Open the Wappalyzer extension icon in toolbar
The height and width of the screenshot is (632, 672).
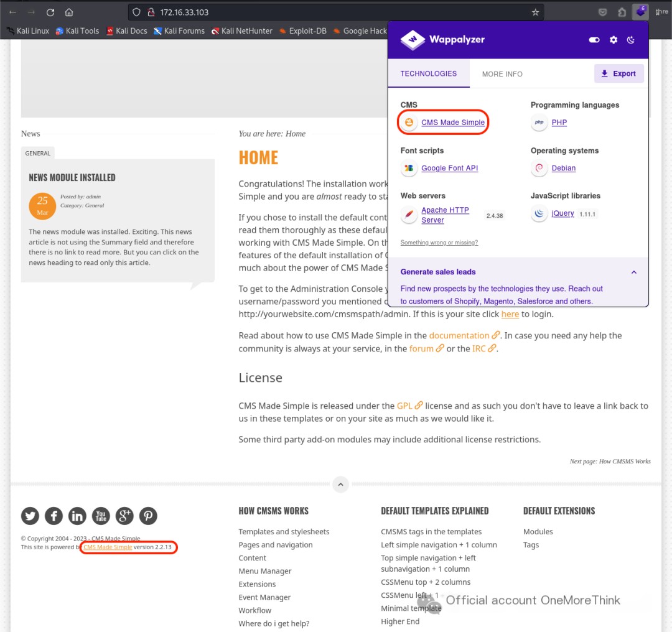tap(640, 12)
